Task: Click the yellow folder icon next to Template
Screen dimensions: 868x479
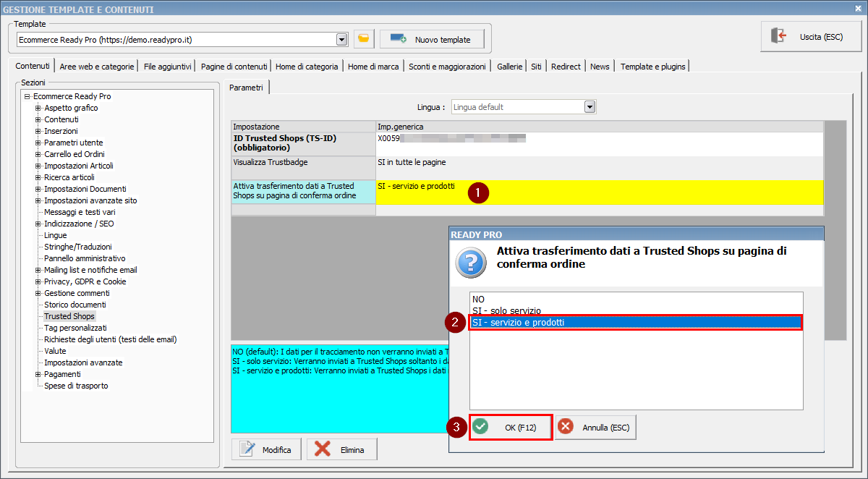Action: coord(364,39)
